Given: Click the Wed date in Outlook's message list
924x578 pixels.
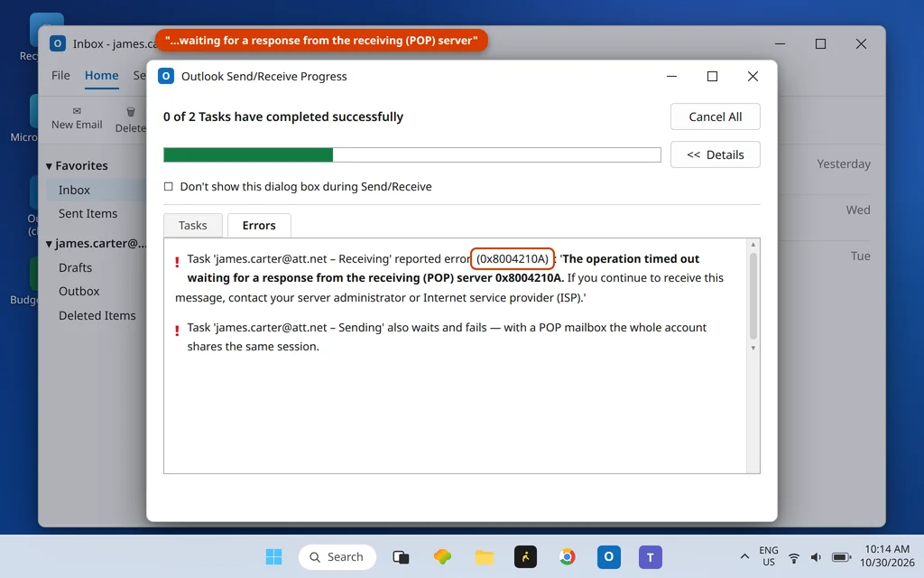Looking at the screenshot, I should [858, 210].
